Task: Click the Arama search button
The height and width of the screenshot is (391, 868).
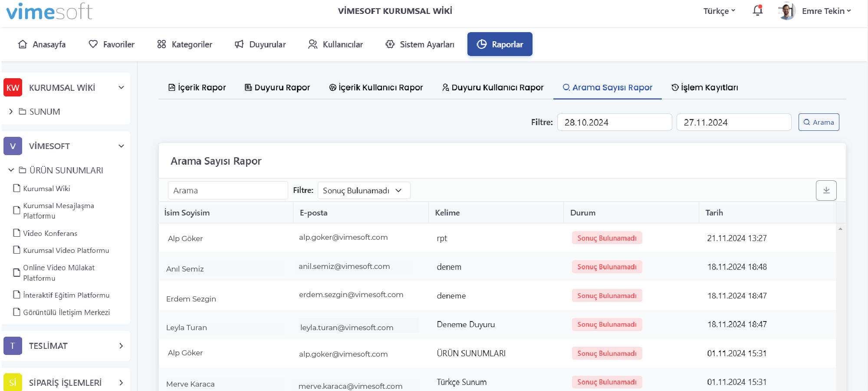Action: tap(819, 122)
